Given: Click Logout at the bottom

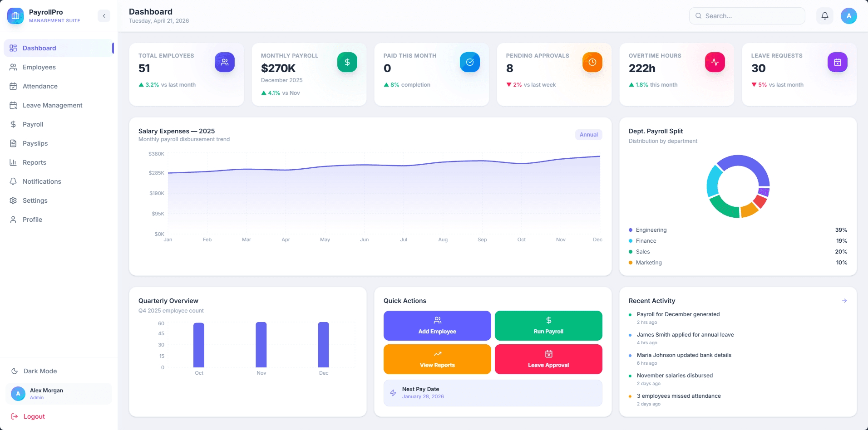Looking at the screenshot, I should pos(33,416).
